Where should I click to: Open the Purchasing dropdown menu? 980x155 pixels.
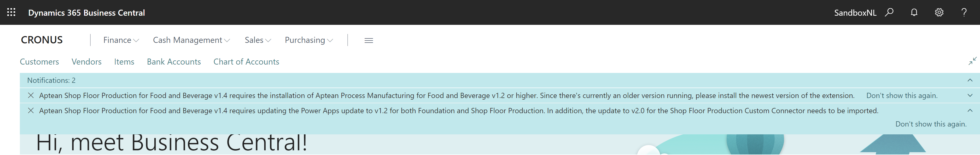308,40
